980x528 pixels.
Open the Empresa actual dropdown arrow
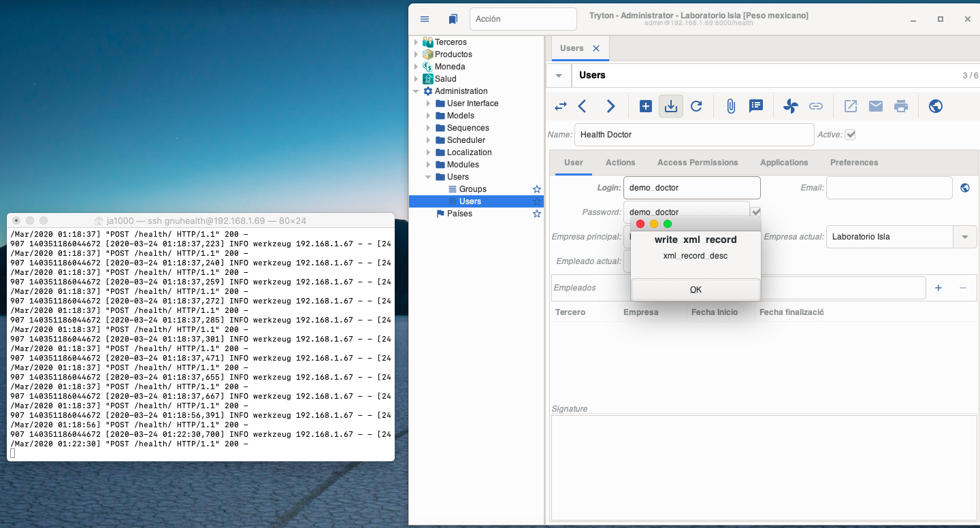[965, 237]
